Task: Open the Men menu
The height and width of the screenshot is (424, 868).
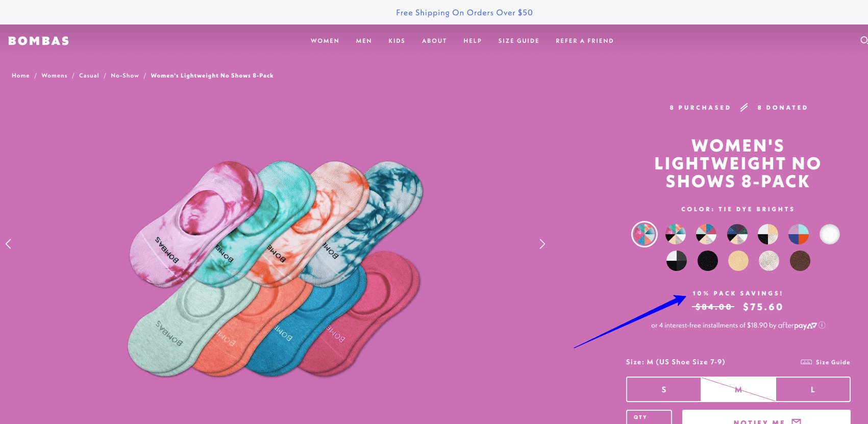Action: (364, 41)
